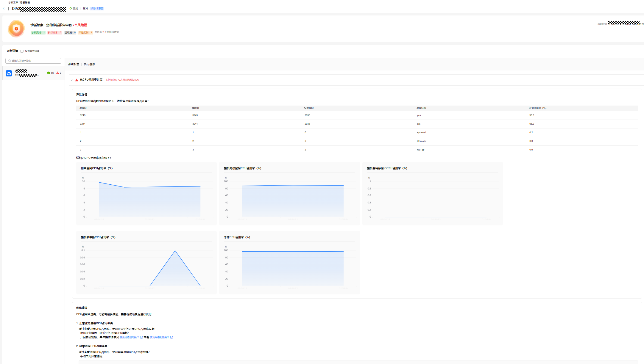Click the heading 2. 异常进程CPU占用率高
Viewport: 644px width, 364px height.
(92, 346)
